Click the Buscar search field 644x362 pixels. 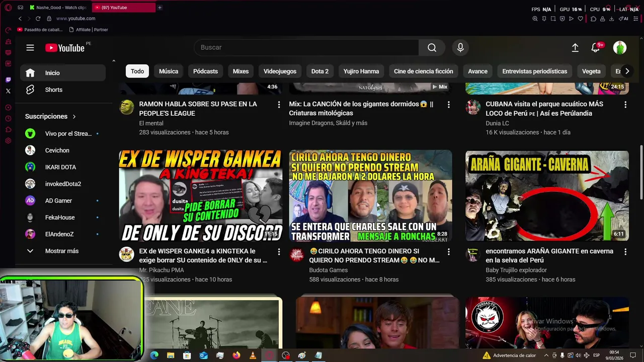tap(306, 47)
